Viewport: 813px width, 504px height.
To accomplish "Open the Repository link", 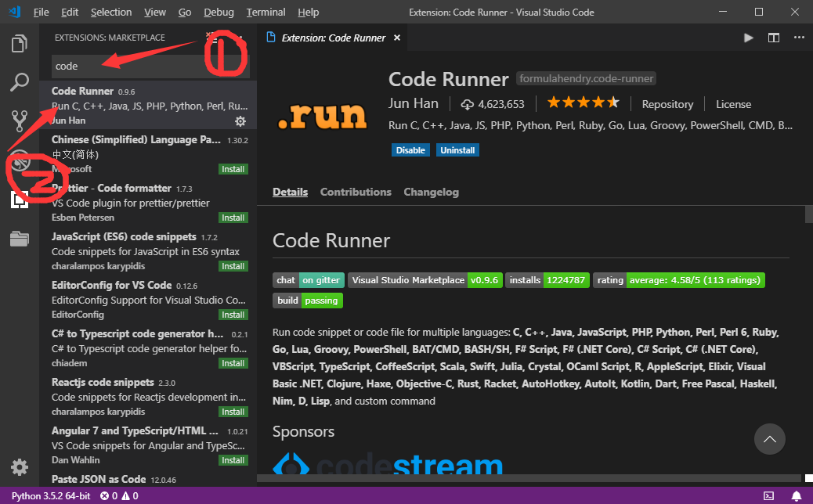I will pos(667,104).
